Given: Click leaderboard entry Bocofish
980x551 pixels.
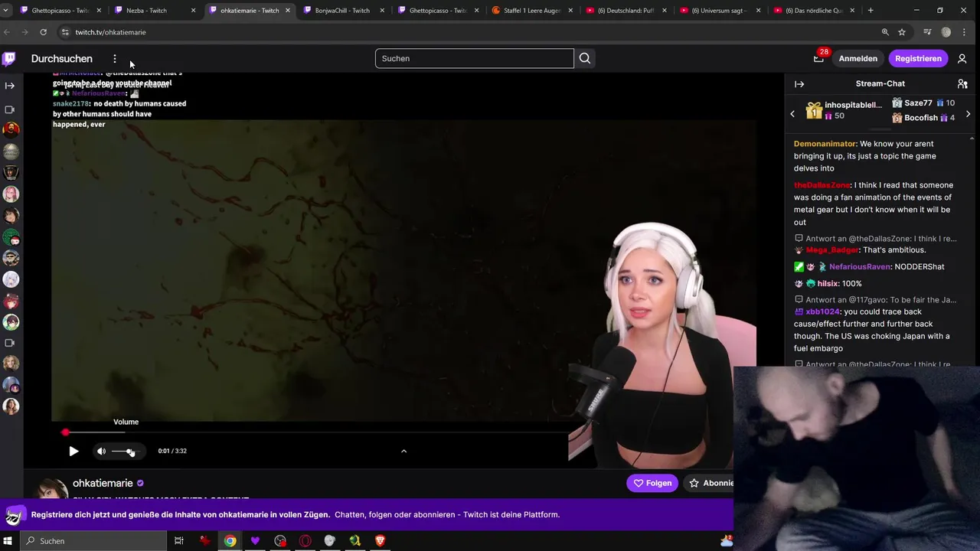Looking at the screenshot, I should (923, 118).
